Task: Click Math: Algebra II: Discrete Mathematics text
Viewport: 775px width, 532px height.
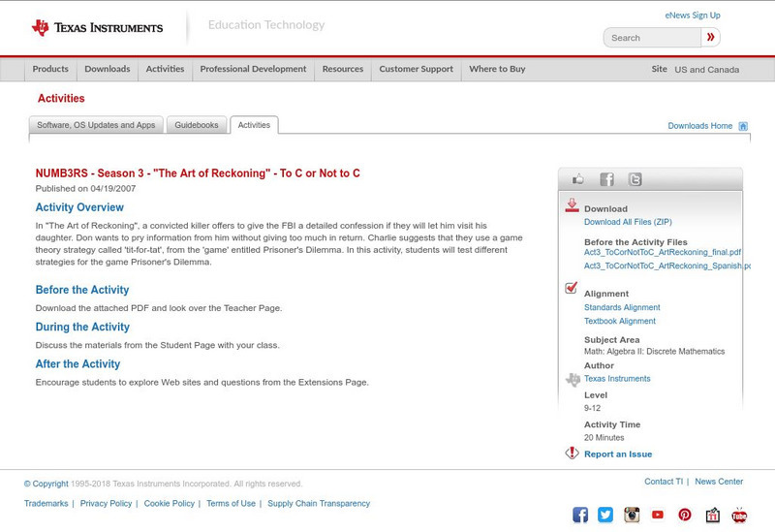Action: click(x=655, y=352)
